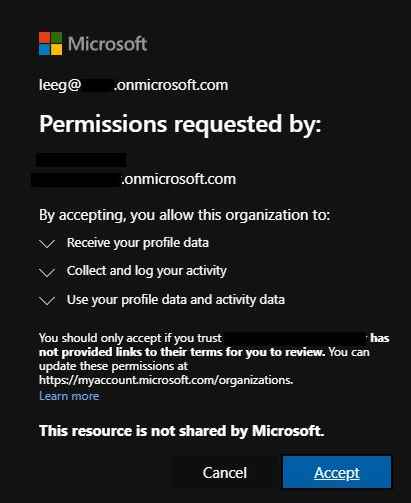411x503 pixels.
Task: Cancel the permissions request
Action: 225,472
